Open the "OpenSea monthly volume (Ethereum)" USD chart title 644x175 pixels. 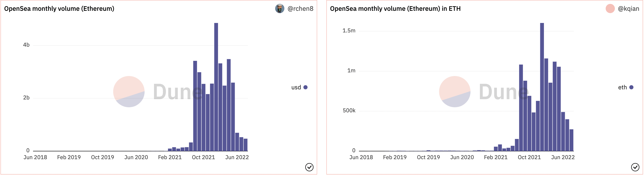click(59, 8)
